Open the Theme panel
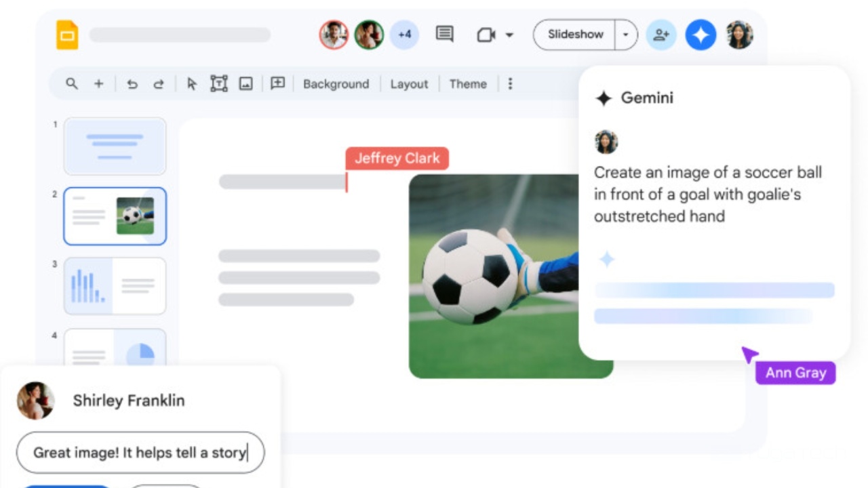This screenshot has width=868, height=488. [468, 84]
